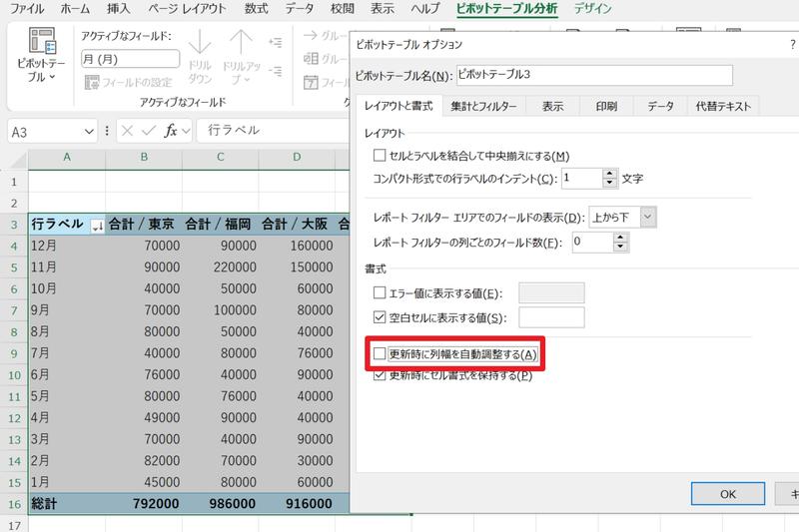Switch to 印刷 tab
Viewport: 799px width, 532px height.
606,107
